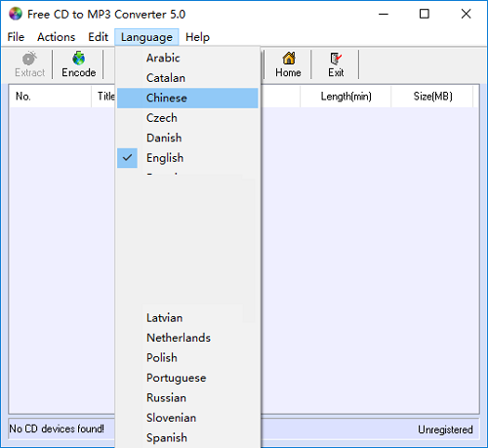Close the open Language menu

click(146, 37)
